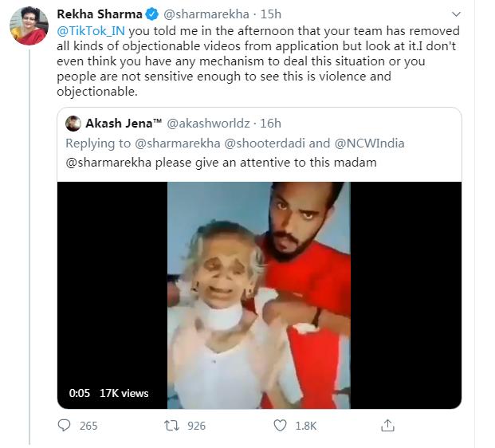This screenshot has width=495, height=448.
Task: Click Akash Jena's small profile avatar
Action: pos(73,124)
